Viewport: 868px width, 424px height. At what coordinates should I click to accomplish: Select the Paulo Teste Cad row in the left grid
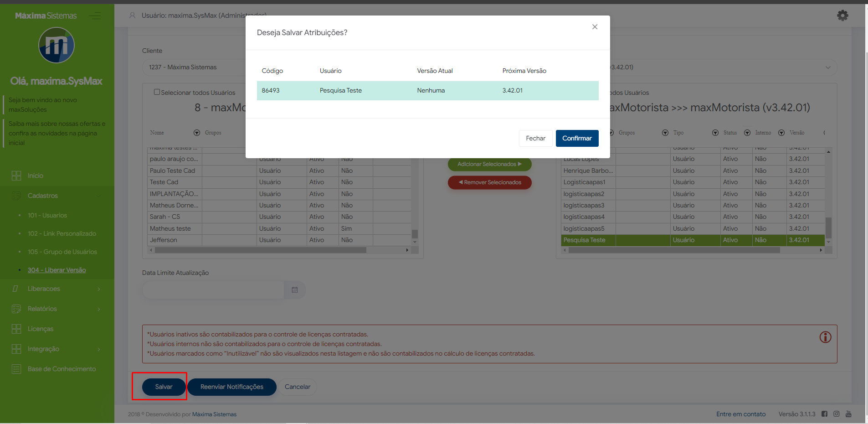click(280, 171)
